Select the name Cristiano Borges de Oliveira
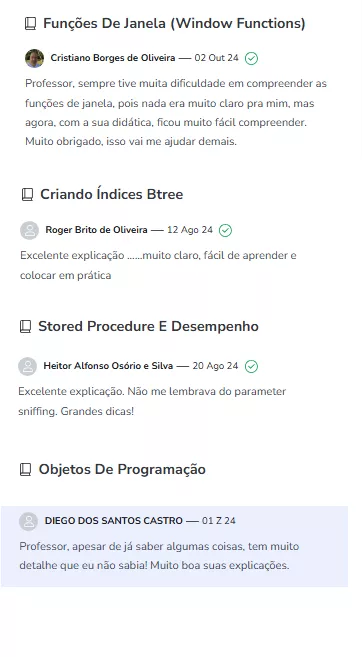 pyautogui.click(x=113, y=58)
